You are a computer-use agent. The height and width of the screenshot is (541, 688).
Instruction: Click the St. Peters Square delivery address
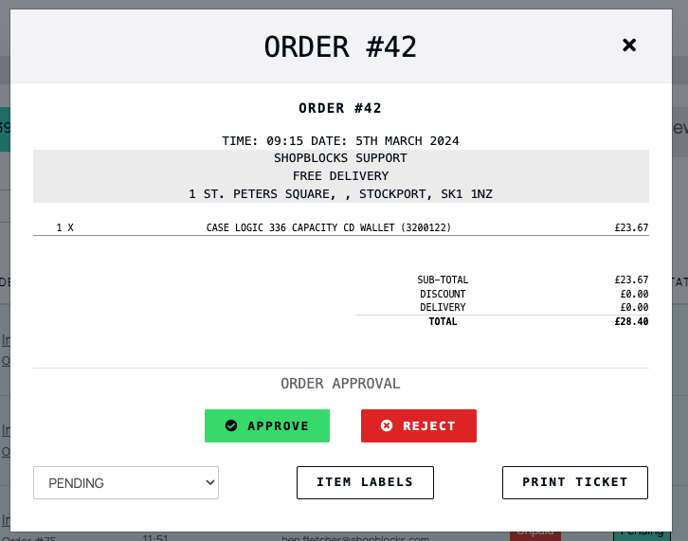(341, 194)
